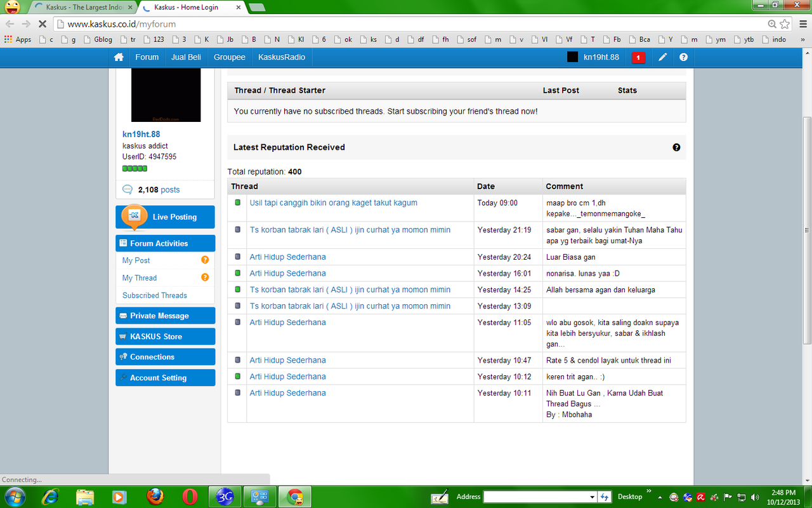Open the Yesterday 21:19 Ts korban tabrak lari thread
The image size is (812, 508).
coord(350,230)
